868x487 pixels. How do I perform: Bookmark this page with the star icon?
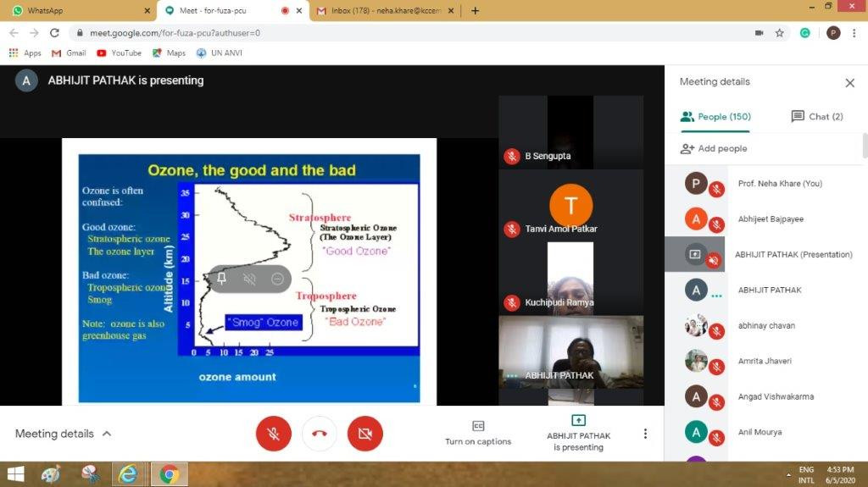780,33
